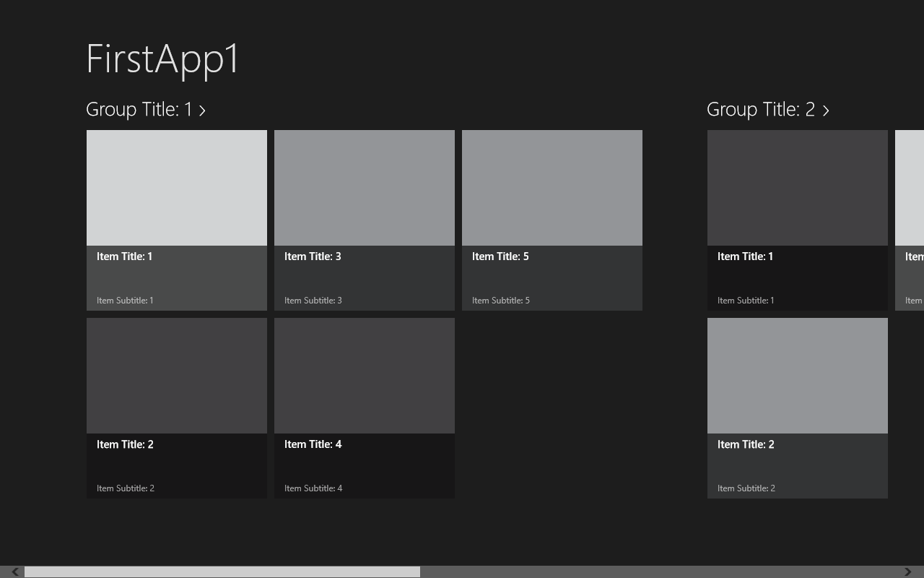
Task: Click the FirstApp1 page title
Action: pos(162,59)
